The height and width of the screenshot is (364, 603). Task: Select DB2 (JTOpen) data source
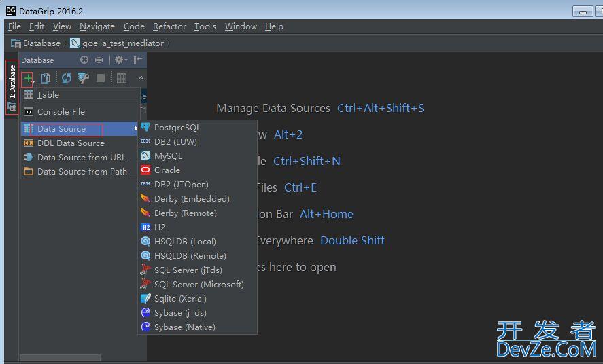pos(198,184)
